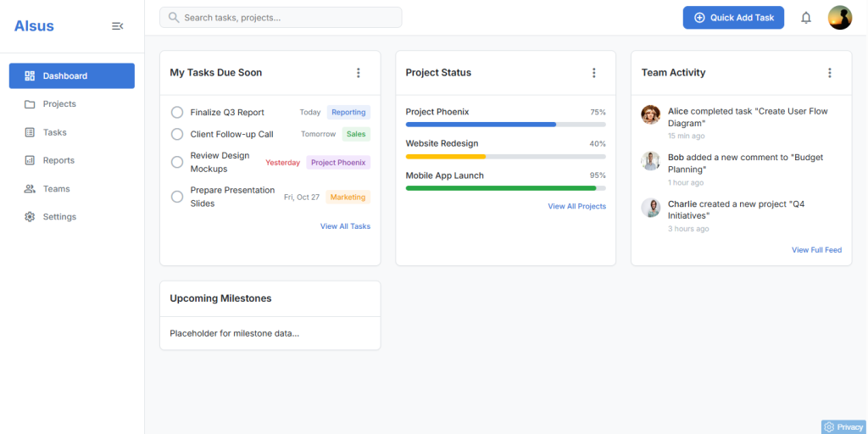Click the Reports chart icon in sidebar
The image size is (868, 434).
pyautogui.click(x=30, y=160)
